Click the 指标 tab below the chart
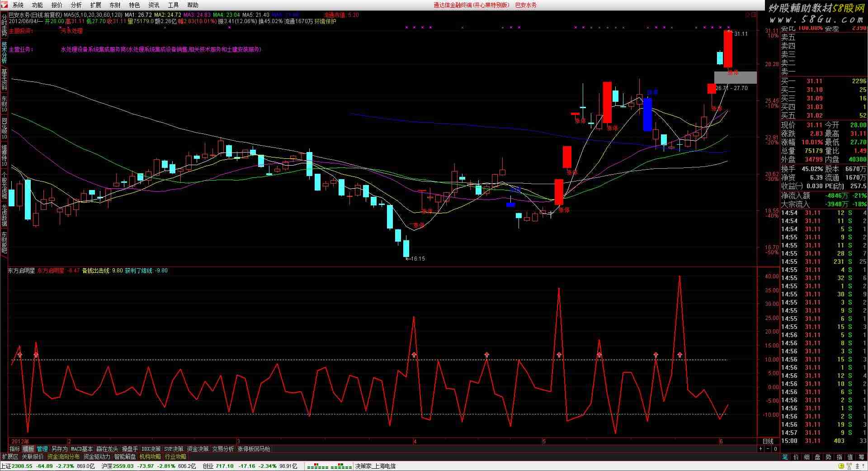868x471 pixels. click(15, 449)
